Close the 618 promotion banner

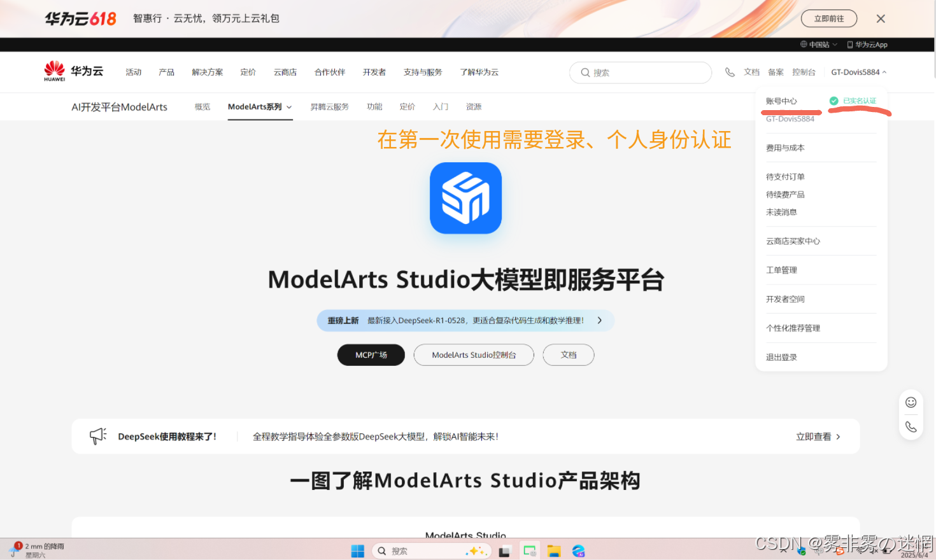click(881, 19)
